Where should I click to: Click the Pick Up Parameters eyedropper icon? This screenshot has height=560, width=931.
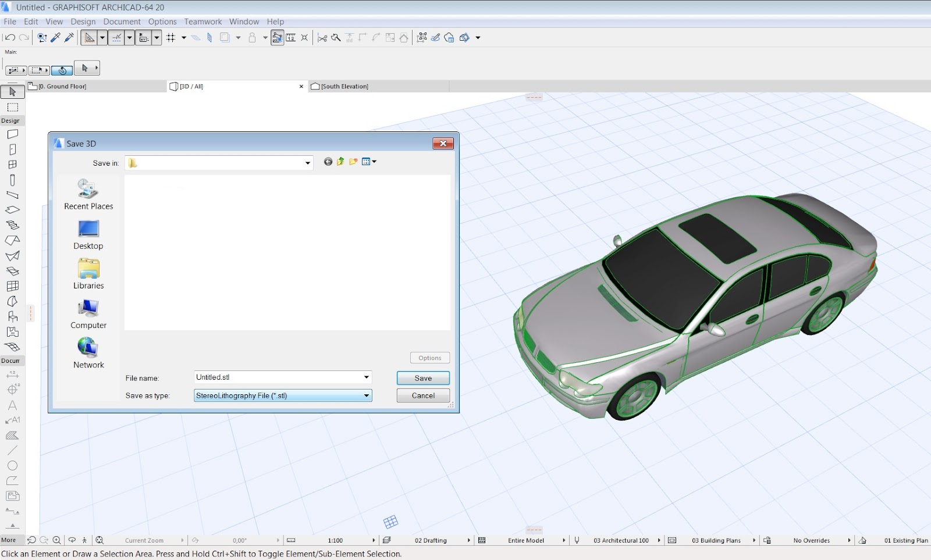tap(55, 37)
